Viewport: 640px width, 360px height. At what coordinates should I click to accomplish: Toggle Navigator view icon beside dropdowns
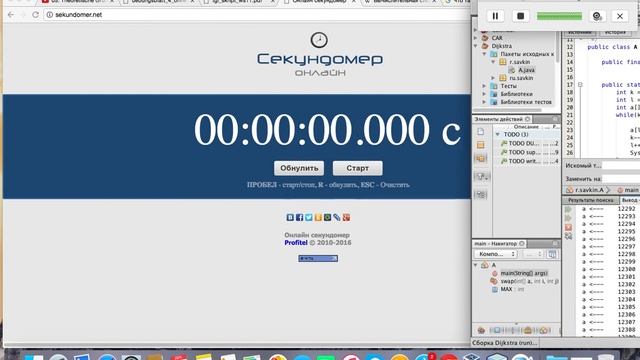coord(552,254)
